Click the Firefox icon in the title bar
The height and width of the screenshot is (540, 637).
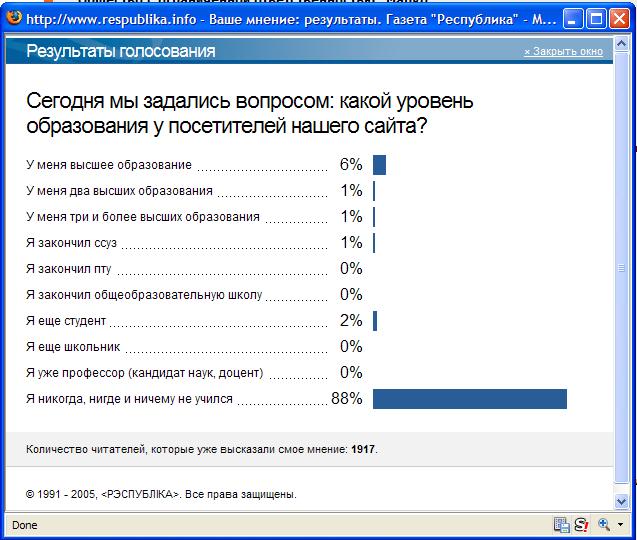point(12,19)
